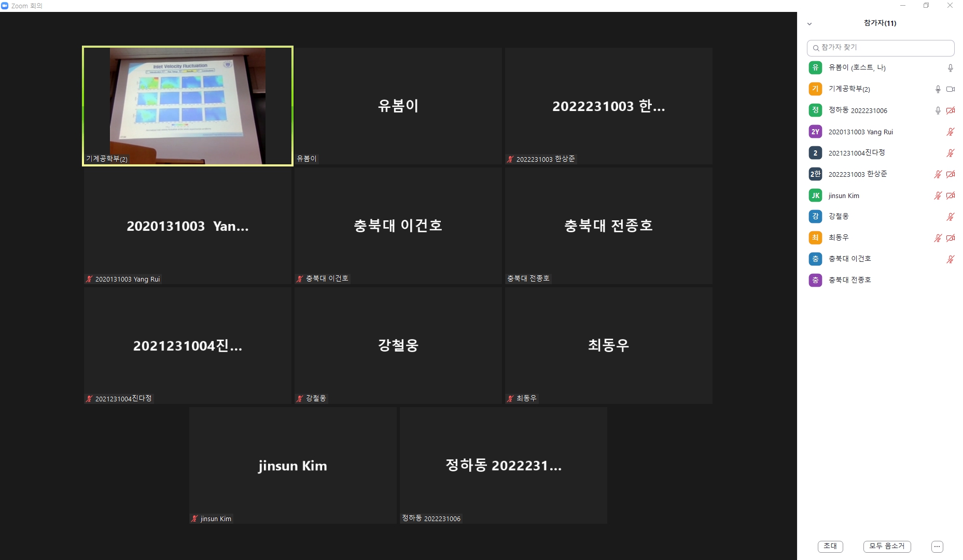
Task: Click microphone icon for 기계공학부(2) participant
Action: tap(938, 89)
